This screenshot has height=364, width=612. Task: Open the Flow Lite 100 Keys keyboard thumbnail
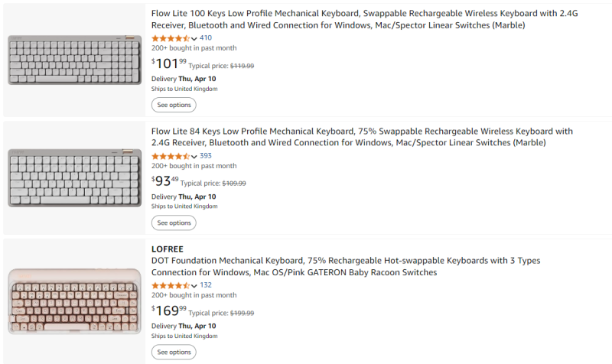point(74,61)
